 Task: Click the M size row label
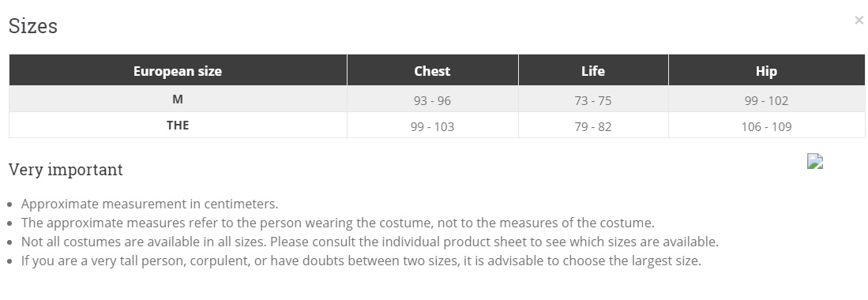tap(178, 99)
